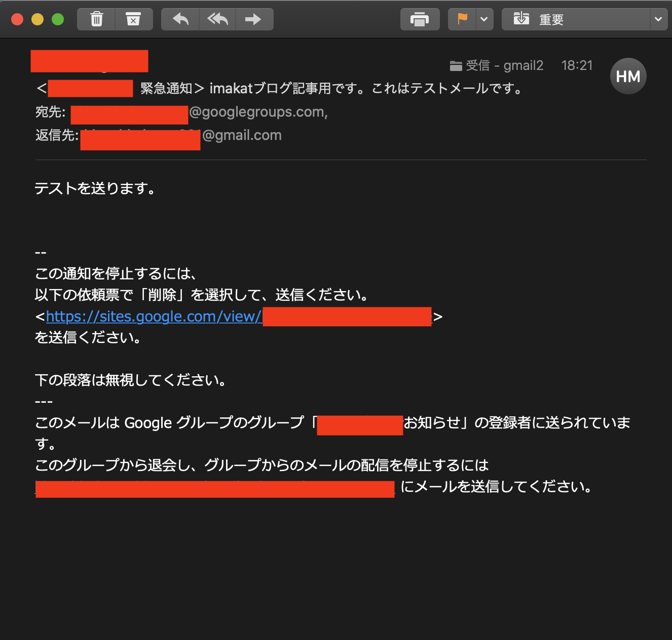Image resolution: width=672 pixels, height=640 pixels.
Task: Click the googlegroups.com recipient address
Action: 200,112
